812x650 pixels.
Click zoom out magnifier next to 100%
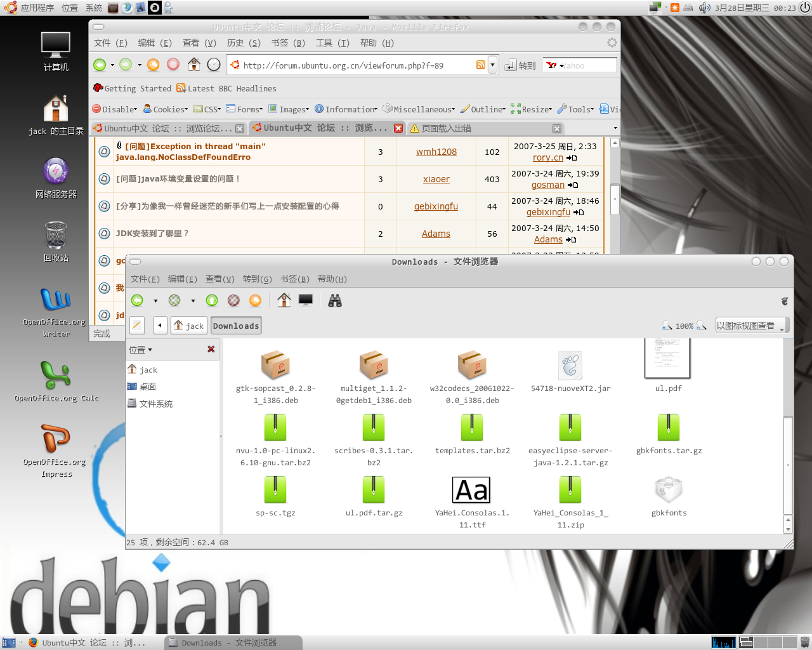click(x=667, y=326)
